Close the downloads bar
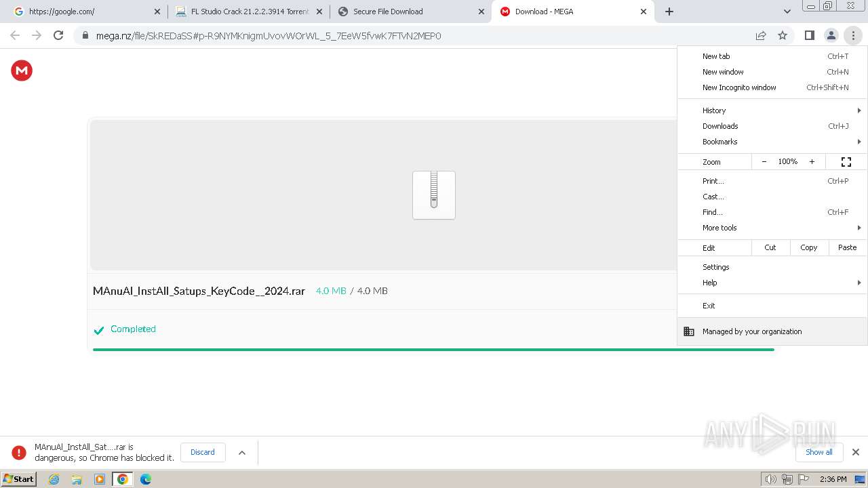 point(856,452)
